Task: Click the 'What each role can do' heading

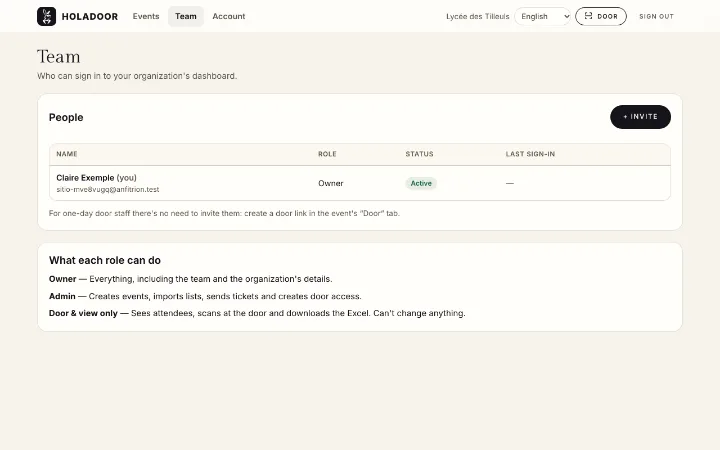Action: coord(105,260)
